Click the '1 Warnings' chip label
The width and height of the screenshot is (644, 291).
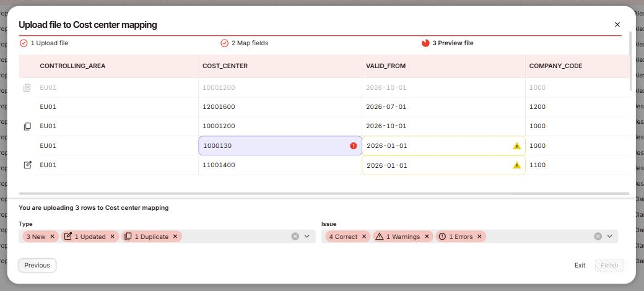[x=403, y=237]
